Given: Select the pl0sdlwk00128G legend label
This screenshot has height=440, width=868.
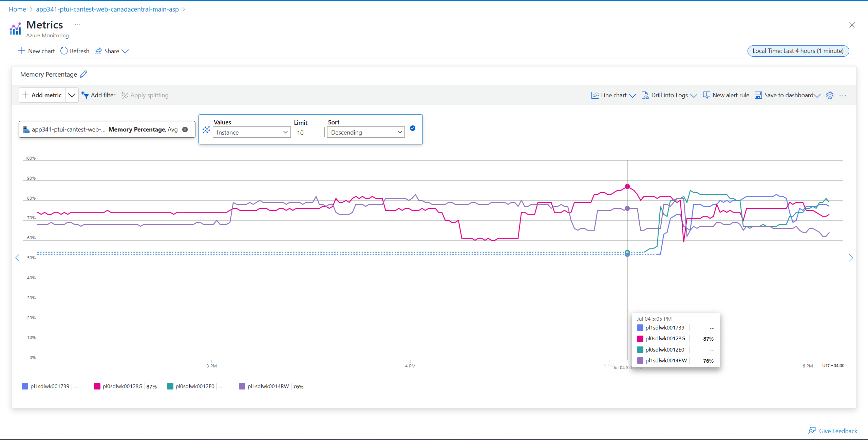Looking at the screenshot, I should click(x=122, y=386).
